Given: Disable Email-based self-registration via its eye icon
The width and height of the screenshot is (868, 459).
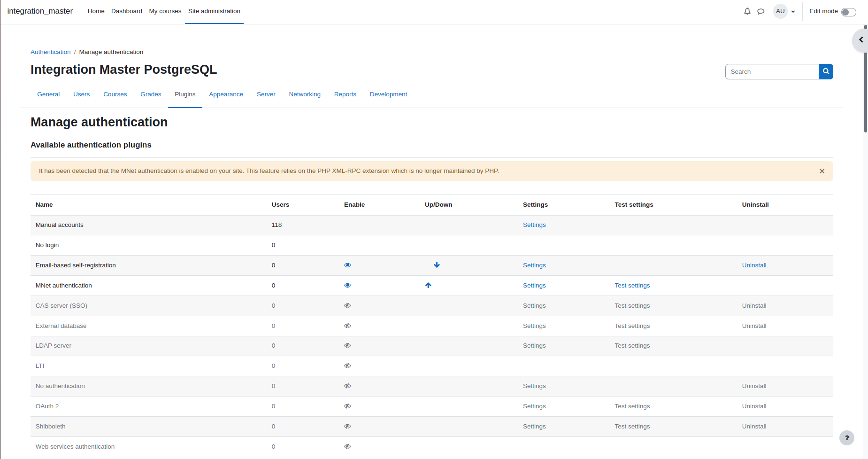Looking at the screenshot, I should coord(347,265).
